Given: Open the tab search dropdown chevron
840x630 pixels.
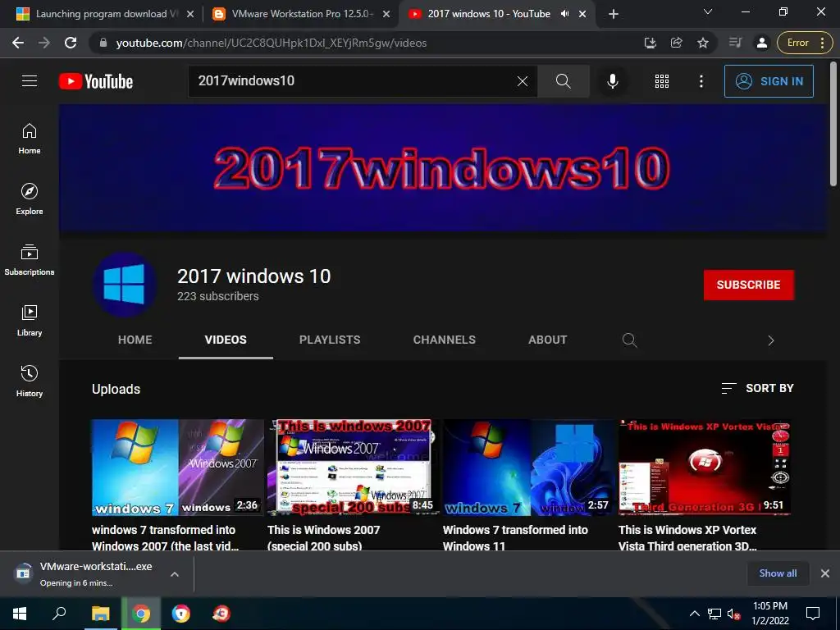Looking at the screenshot, I should click(708, 11).
